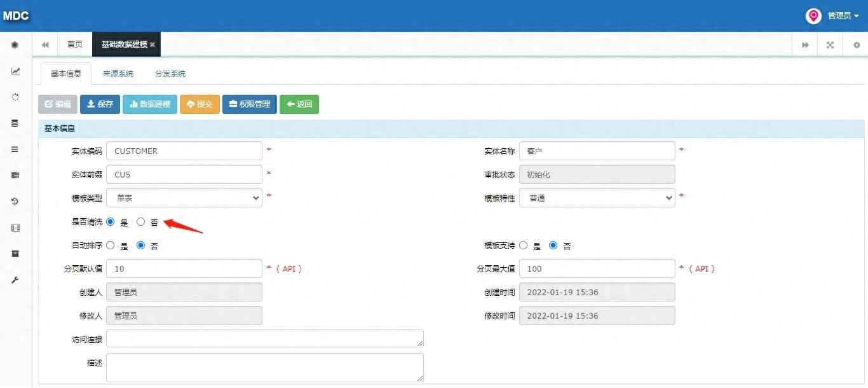Open the wrench tools icon in sidebar
Viewport: 868px width, 388px height.
click(15, 280)
